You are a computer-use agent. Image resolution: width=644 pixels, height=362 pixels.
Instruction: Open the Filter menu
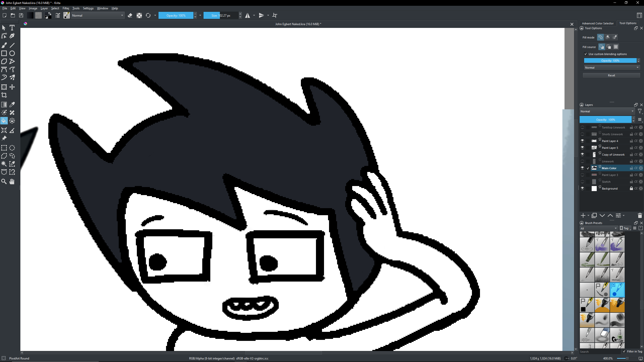(66, 8)
